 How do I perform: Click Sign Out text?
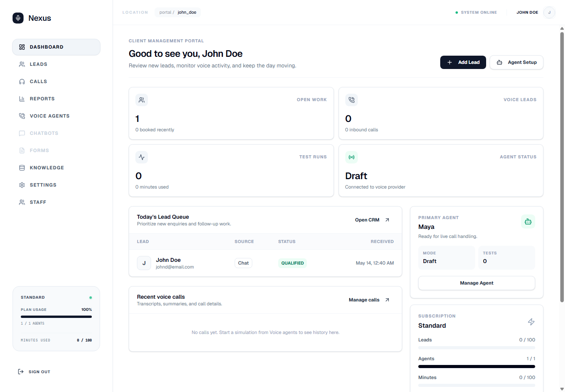39,372
